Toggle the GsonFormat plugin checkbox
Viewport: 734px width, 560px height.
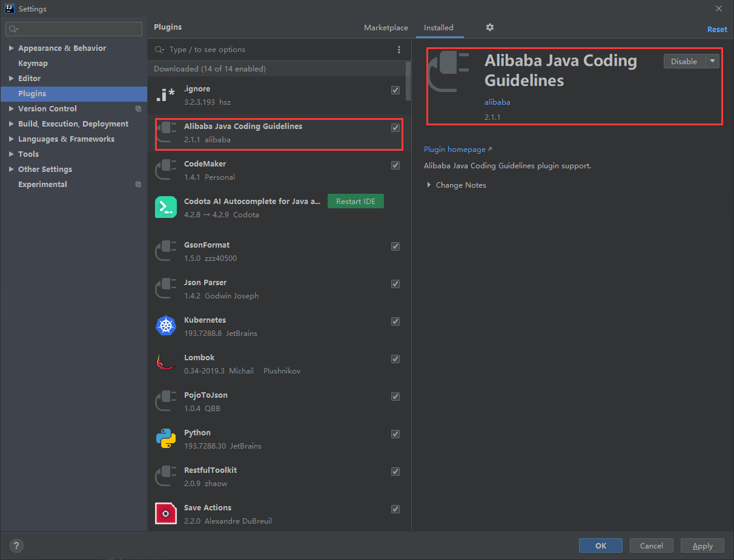pyautogui.click(x=395, y=246)
